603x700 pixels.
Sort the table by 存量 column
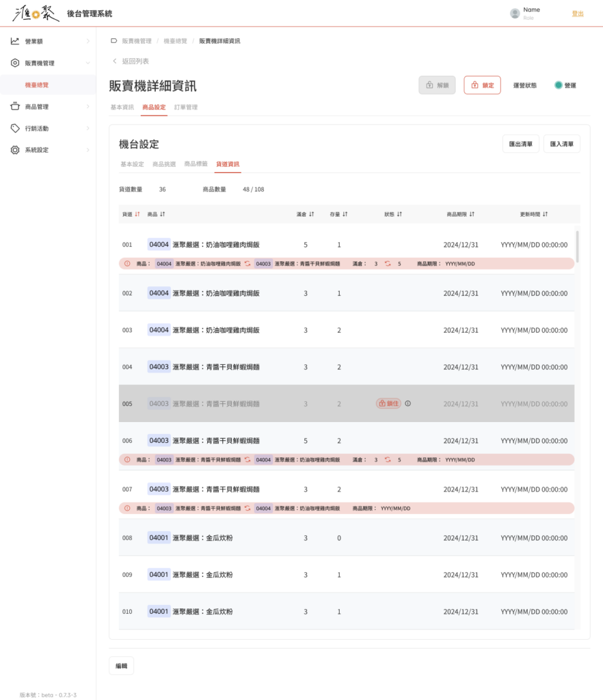click(x=345, y=214)
